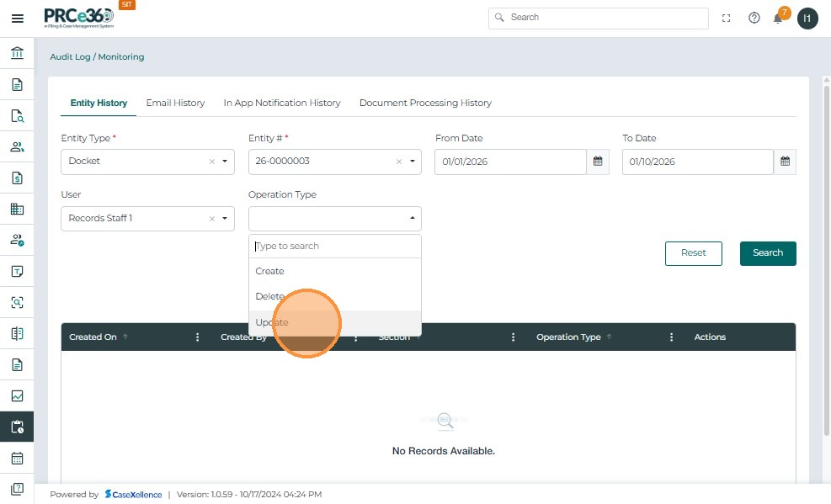
Task: Clear the Docket entity type selection
Action: tap(212, 162)
